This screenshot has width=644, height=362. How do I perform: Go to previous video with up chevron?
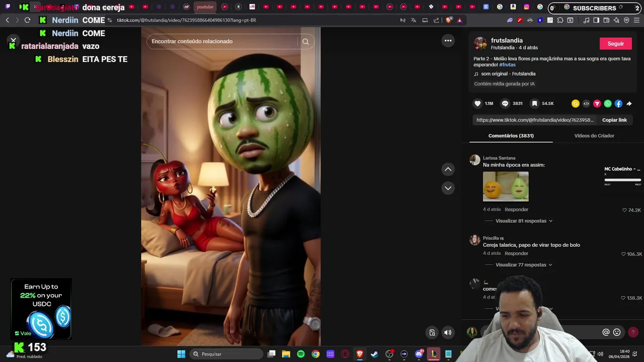[448, 169]
